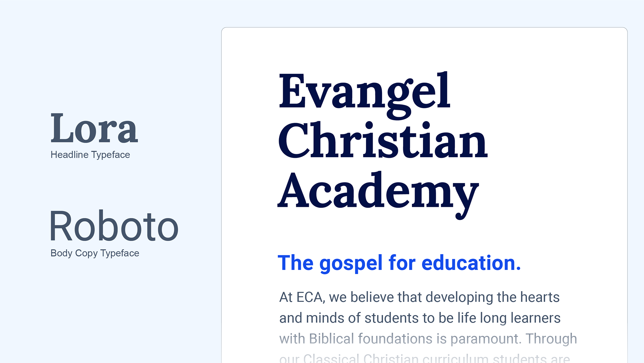
Task: Click the faded 'our Classical Christian curriculum' line
Action: (425, 358)
